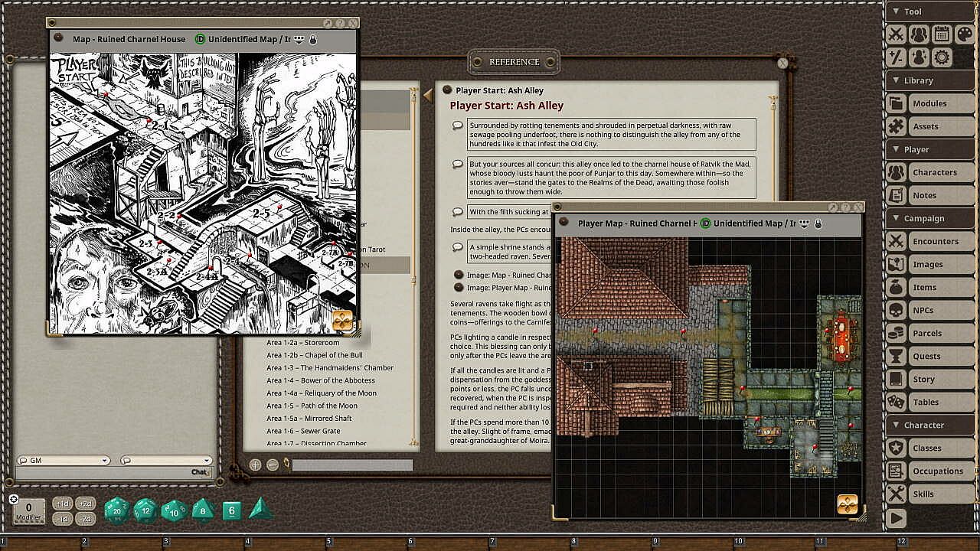
Task: Open the Characters list button
Action: tap(941, 172)
